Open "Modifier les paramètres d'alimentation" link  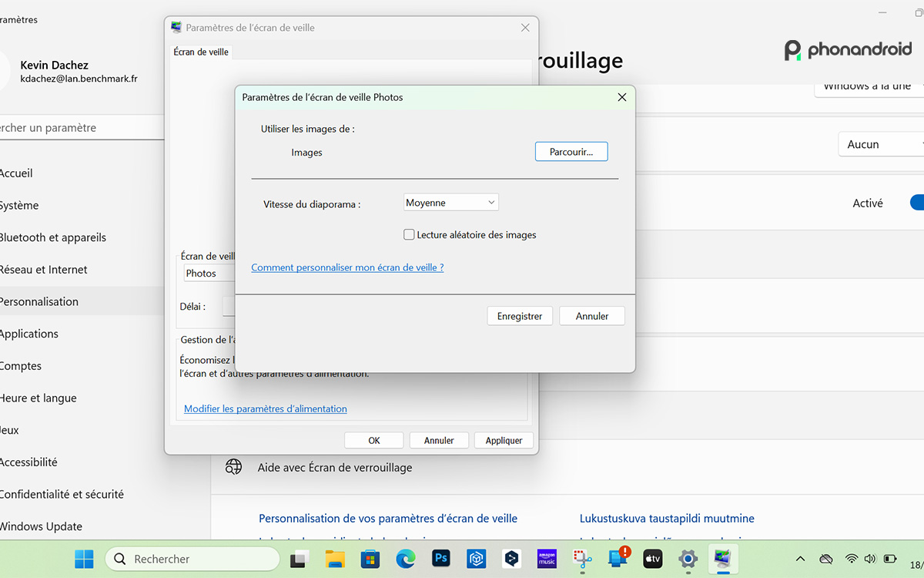tap(265, 408)
